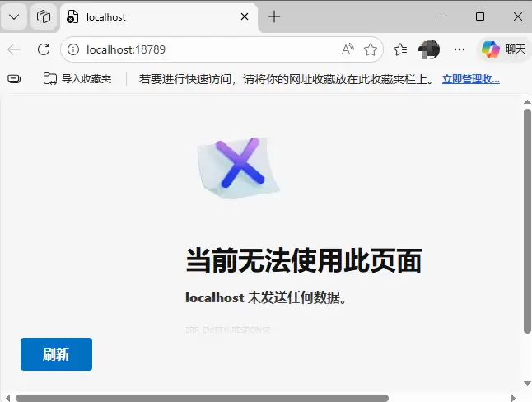This screenshot has width=532, height=402.
Task: Click the scroll right arrow
Action: pos(513,398)
